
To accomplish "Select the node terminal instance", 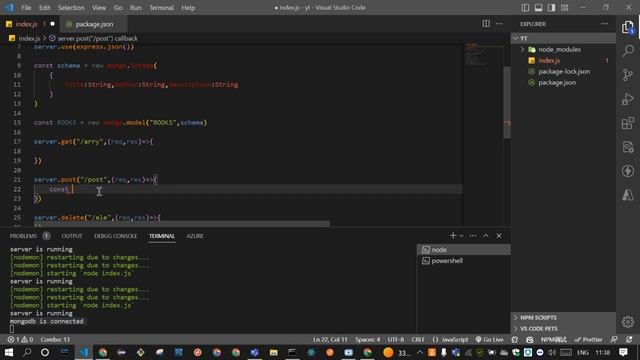I will (464, 249).
